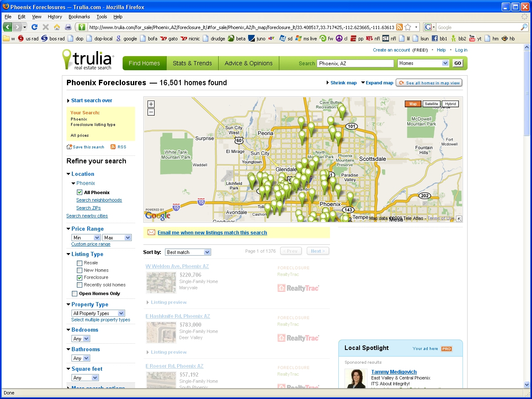Open the Max price dropdown
Viewport: 532px width, 399px height.
tap(117, 237)
